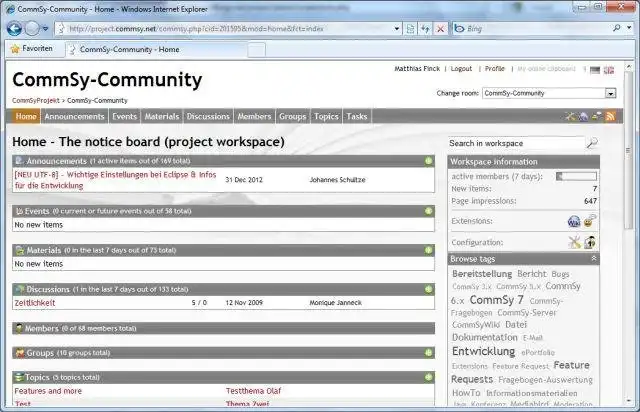
Task: Open the Tasks tab
Action: 357,116
